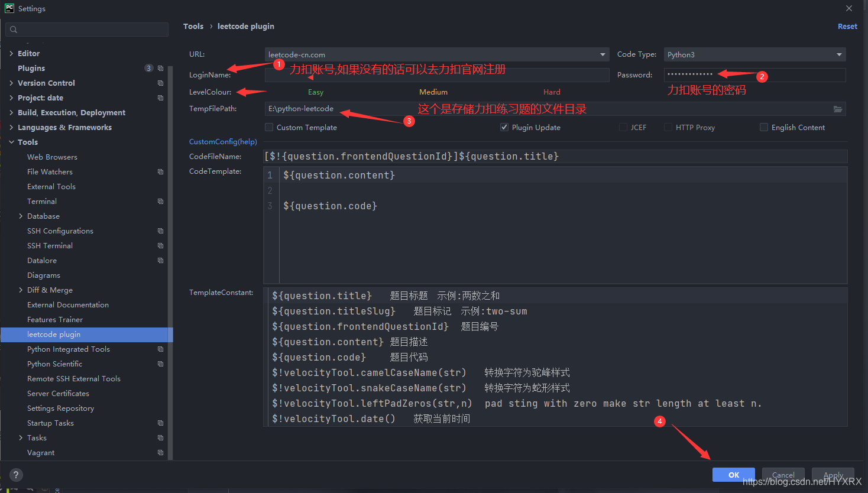The width and height of the screenshot is (868, 493).
Task: Expand the Database subsection
Action: tap(21, 216)
